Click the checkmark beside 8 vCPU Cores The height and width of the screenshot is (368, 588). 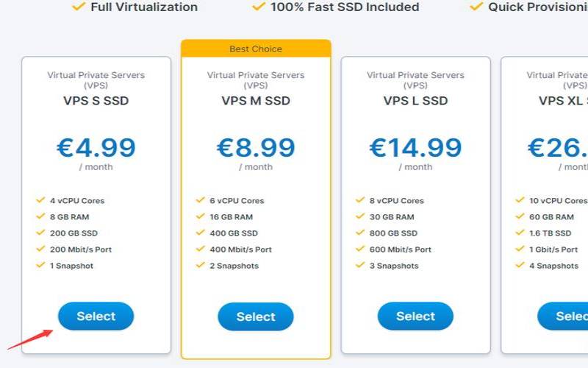click(360, 200)
